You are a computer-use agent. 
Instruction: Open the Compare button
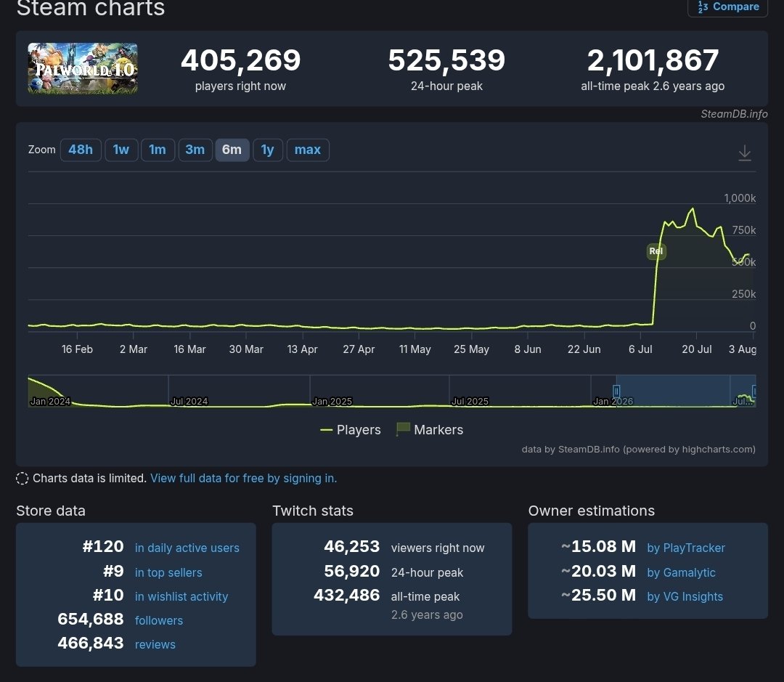coord(728,7)
